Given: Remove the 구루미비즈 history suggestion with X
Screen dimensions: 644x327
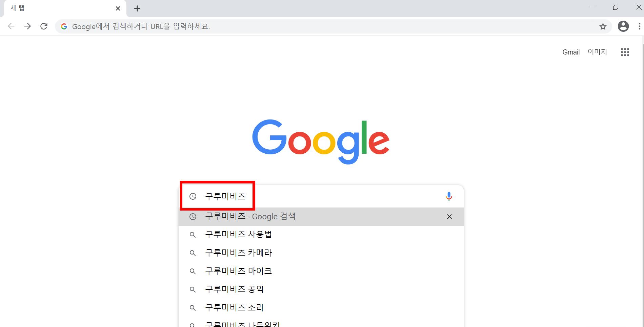Looking at the screenshot, I should [x=449, y=217].
